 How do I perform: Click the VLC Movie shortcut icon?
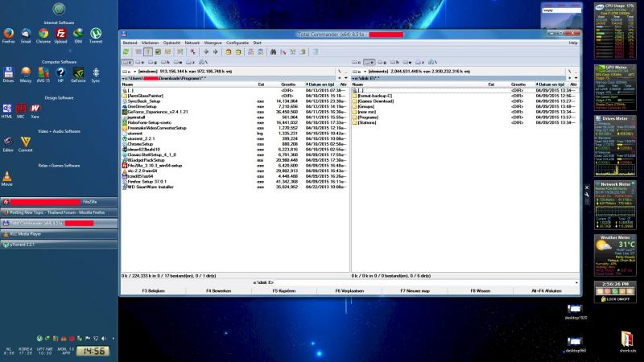pyautogui.click(x=7, y=179)
